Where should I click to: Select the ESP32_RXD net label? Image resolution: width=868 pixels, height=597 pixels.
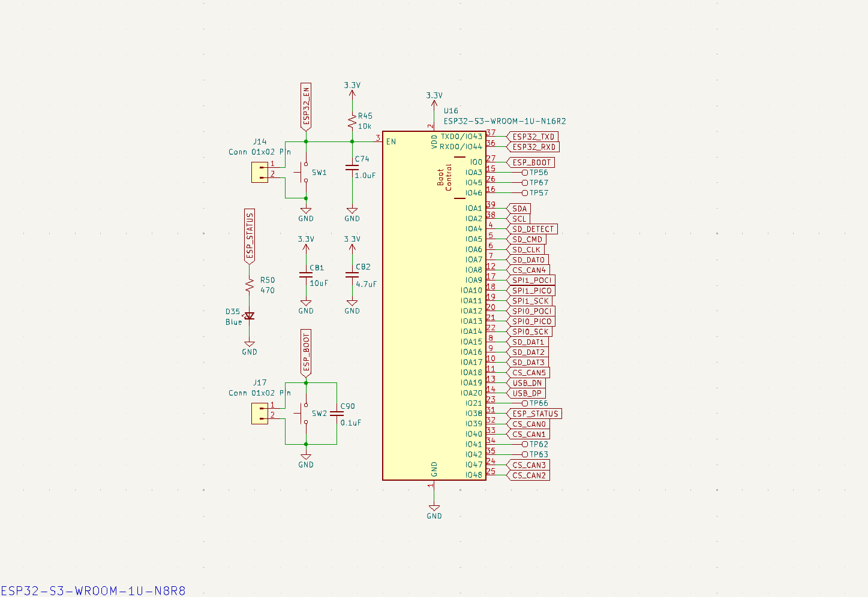[x=533, y=147]
